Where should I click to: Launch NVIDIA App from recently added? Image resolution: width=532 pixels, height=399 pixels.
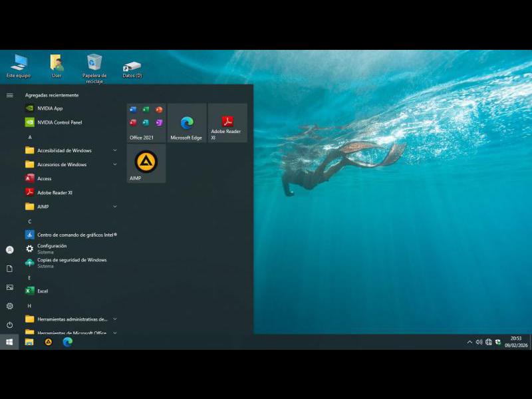(50, 108)
